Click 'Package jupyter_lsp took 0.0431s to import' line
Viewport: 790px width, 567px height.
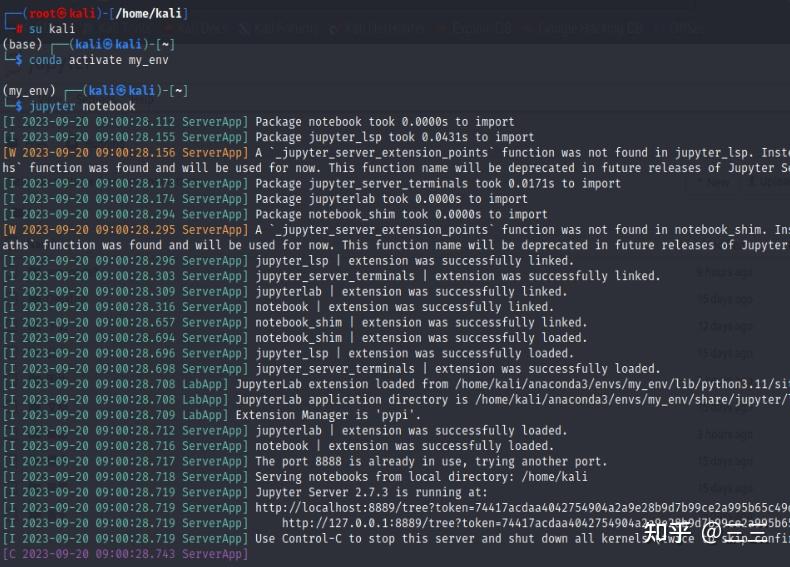click(269, 137)
